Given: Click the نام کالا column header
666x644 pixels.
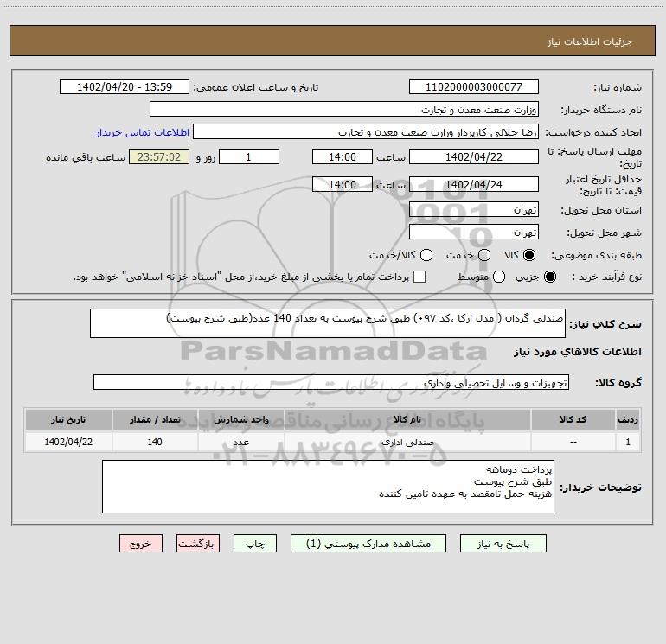Looking at the screenshot, I should click(x=407, y=419).
